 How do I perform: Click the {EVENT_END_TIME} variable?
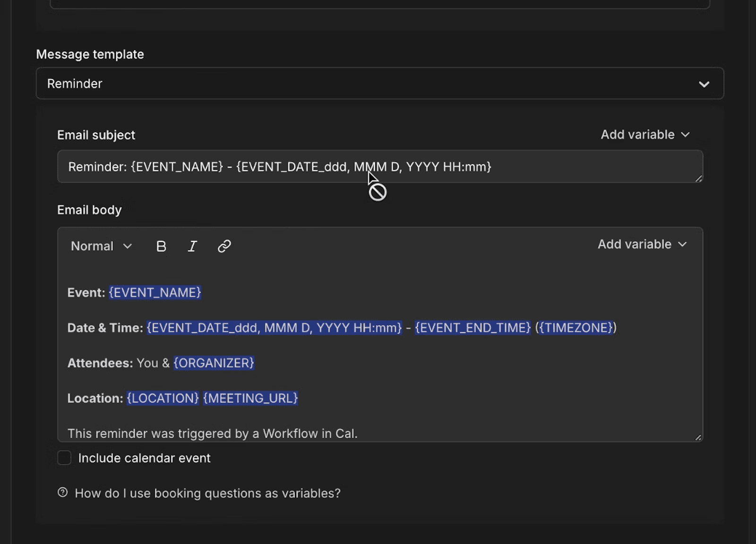pyautogui.click(x=473, y=328)
